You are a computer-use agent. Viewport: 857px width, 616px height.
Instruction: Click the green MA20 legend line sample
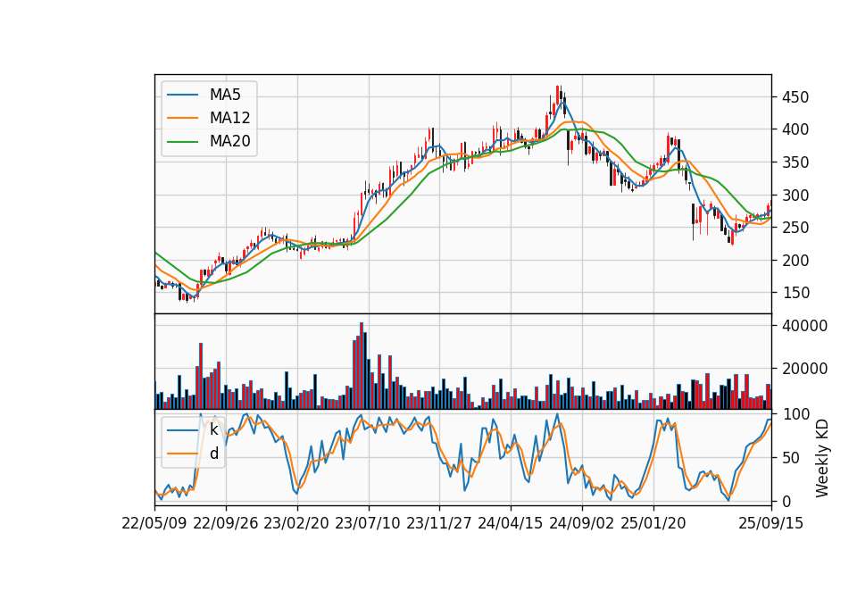(182, 141)
